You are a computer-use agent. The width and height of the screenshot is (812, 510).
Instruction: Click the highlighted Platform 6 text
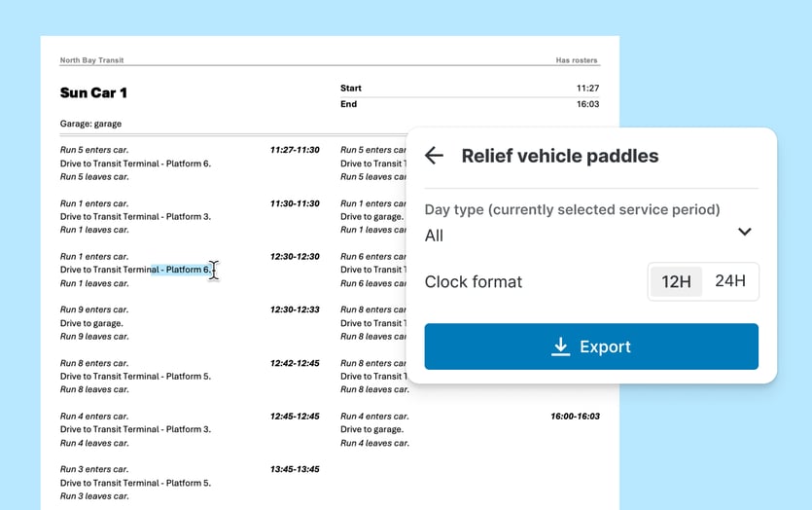(x=181, y=270)
